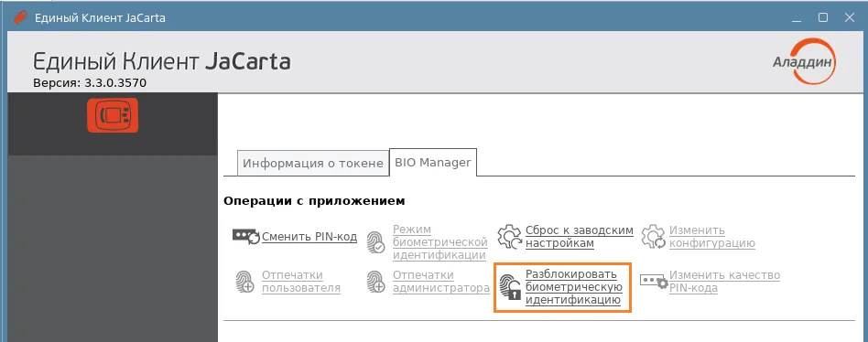The height and width of the screenshot is (342, 868).
Task: Select the BIO Manager tab
Action: 433,163
